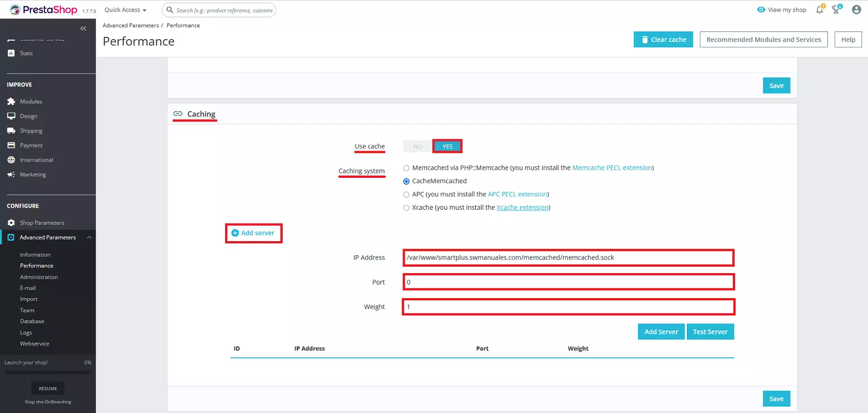Click the notifications bell icon
This screenshot has height=413, width=868.
(819, 10)
